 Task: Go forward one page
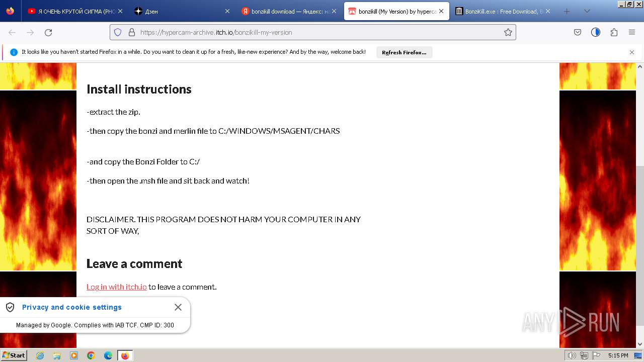30,32
